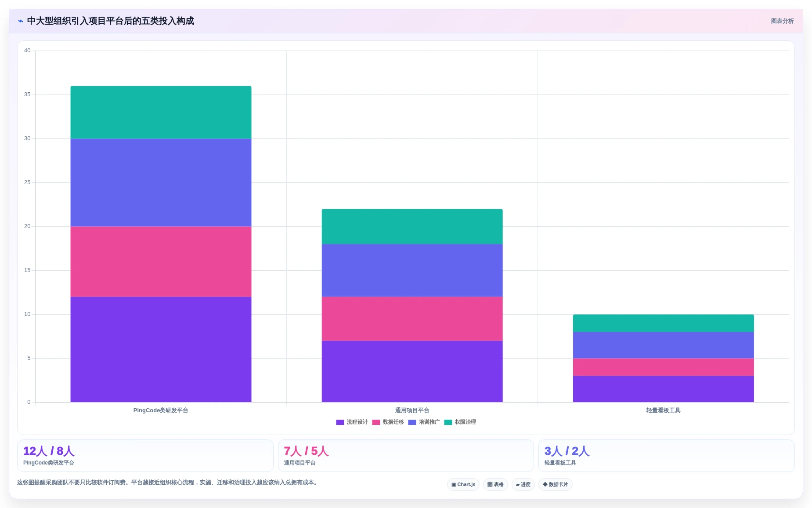Click the Chart.js tag chip
The height and width of the screenshot is (508, 812).
point(463,484)
